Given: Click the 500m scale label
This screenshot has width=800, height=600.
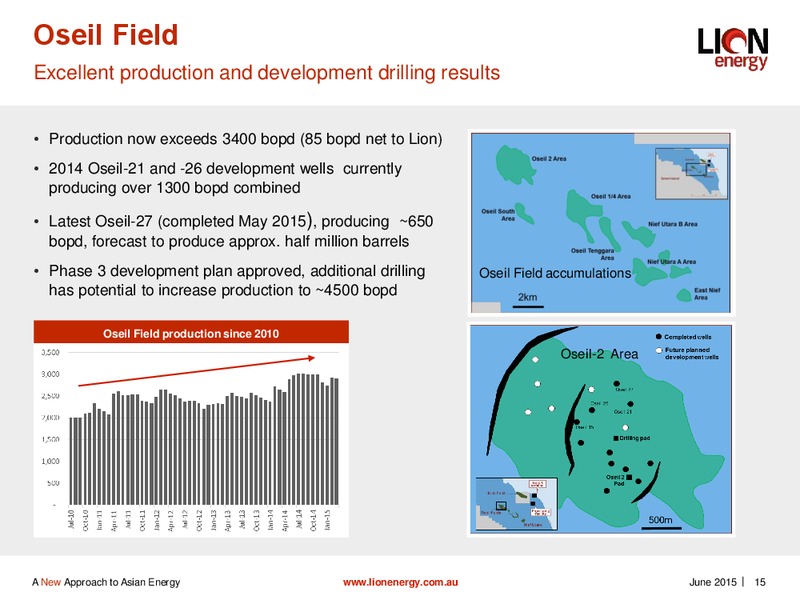Looking at the screenshot, I should click(x=660, y=519).
